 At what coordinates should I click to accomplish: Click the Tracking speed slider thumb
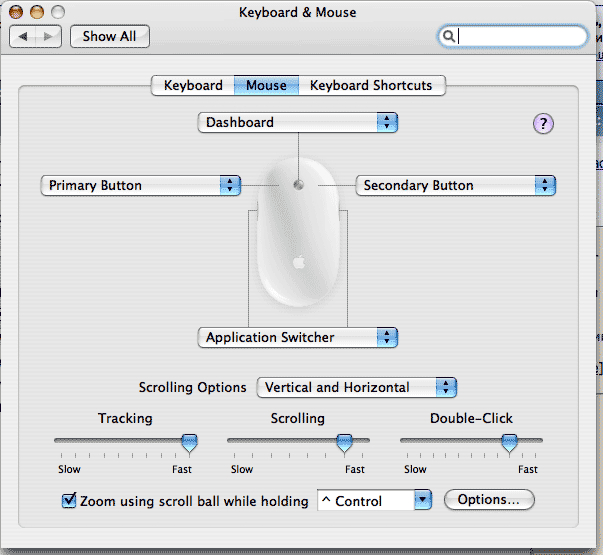pyautogui.click(x=188, y=441)
